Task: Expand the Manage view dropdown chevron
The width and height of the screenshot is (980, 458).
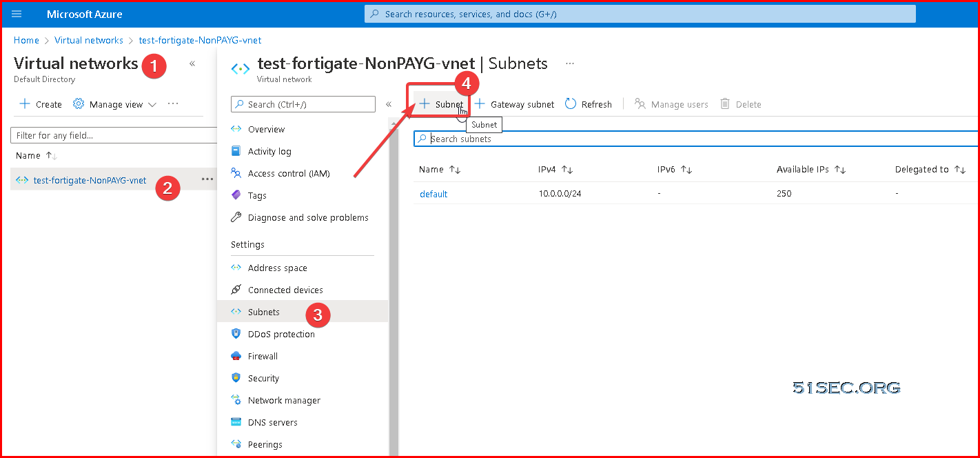Action: tap(152, 105)
